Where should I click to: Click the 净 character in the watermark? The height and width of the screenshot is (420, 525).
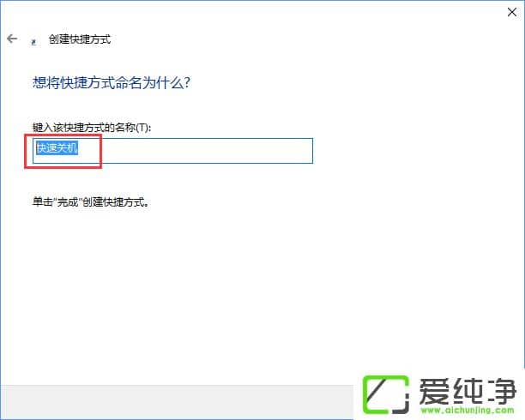501,391
